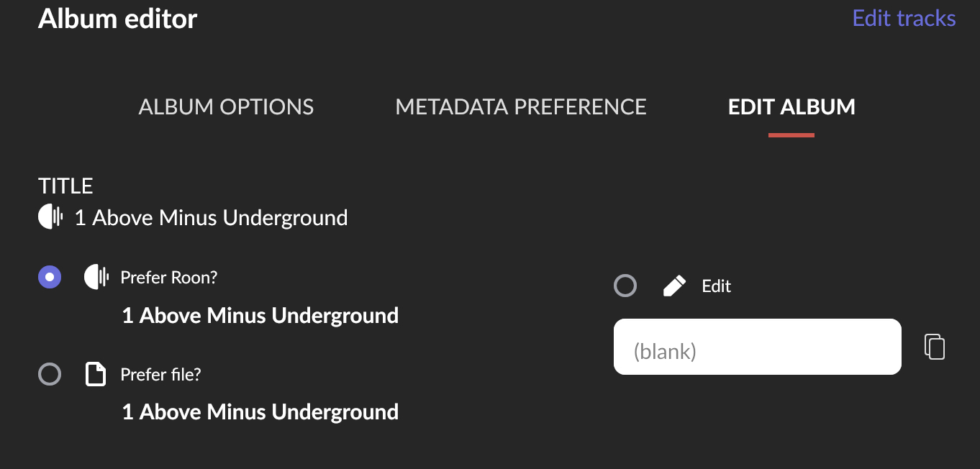980x469 pixels.
Task: Click the copy icon next to the blank field
Action: [x=935, y=346]
